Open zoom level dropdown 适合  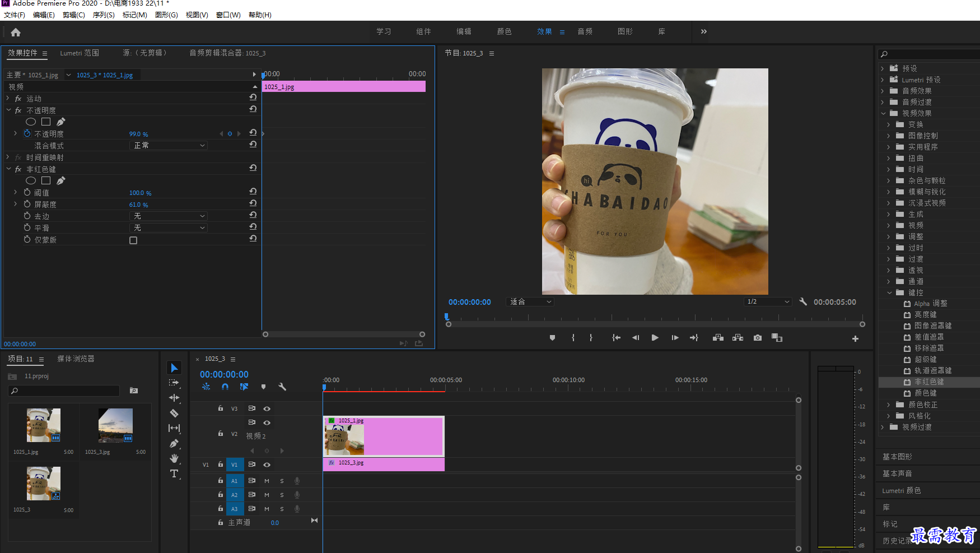coord(530,301)
